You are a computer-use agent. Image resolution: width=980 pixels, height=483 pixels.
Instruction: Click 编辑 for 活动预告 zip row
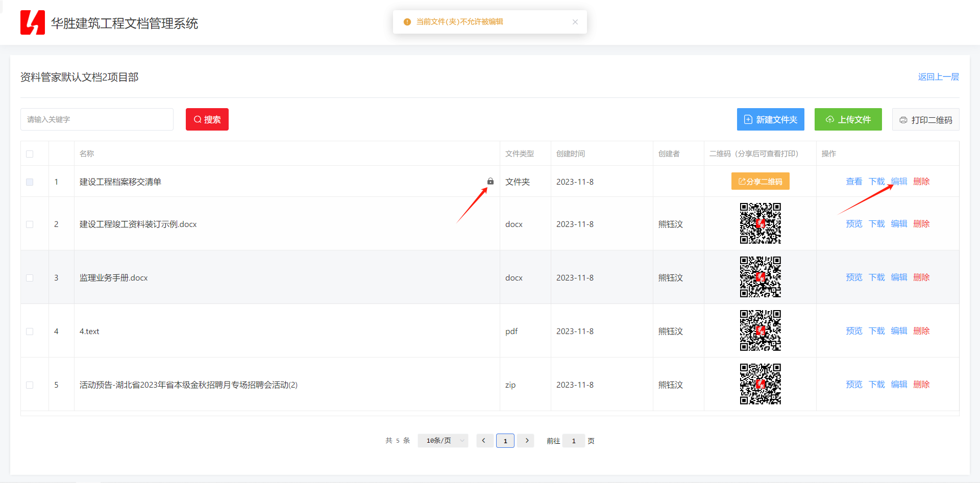[899, 385]
